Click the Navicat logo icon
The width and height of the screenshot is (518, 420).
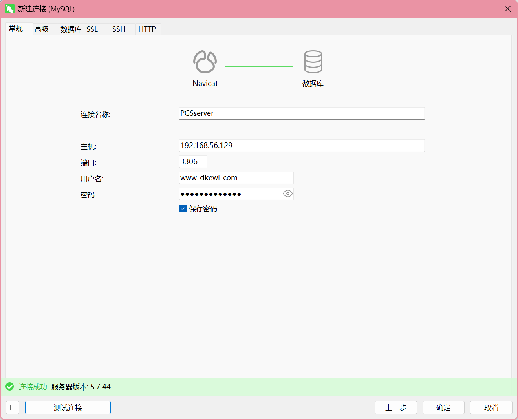[x=205, y=62]
